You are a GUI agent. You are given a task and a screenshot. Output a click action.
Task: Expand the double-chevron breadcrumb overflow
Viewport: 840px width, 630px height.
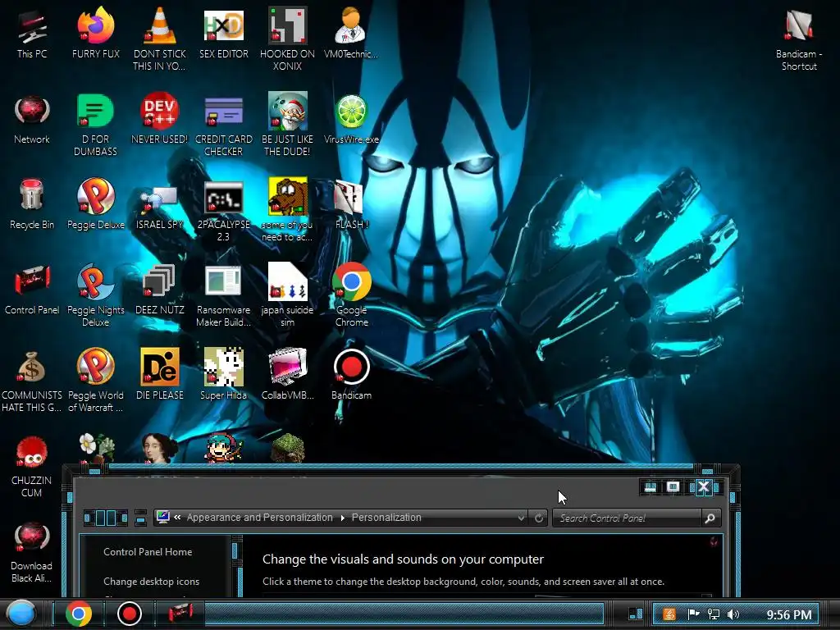(x=177, y=518)
